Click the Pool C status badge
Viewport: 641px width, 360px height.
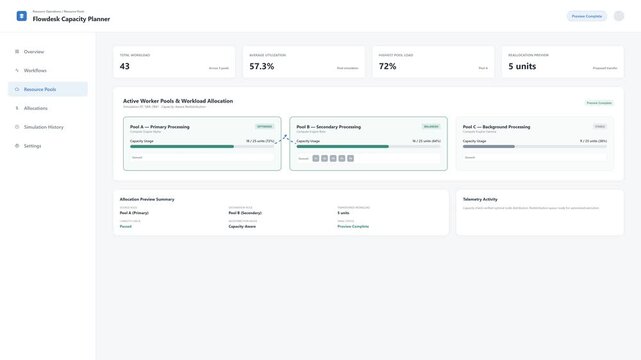click(x=600, y=126)
